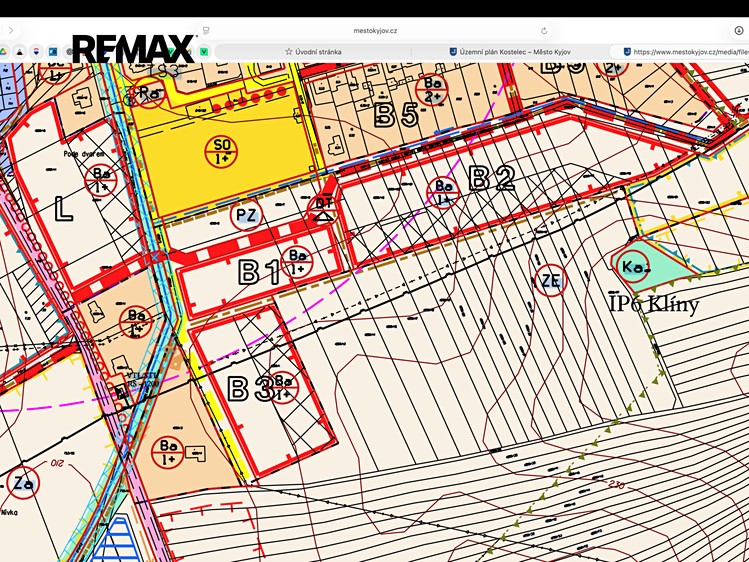Viewport: 749px width, 562px height.
Task: Click the B3 zone label on map
Action: coord(249,388)
